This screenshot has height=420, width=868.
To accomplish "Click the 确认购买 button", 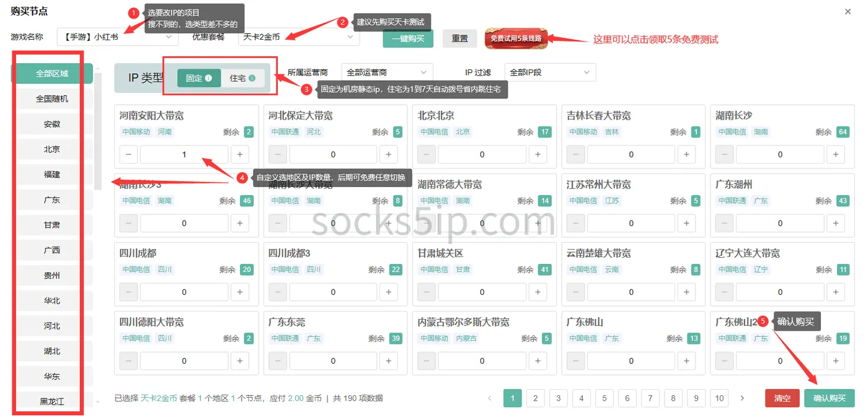I will (x=830, y=398).
